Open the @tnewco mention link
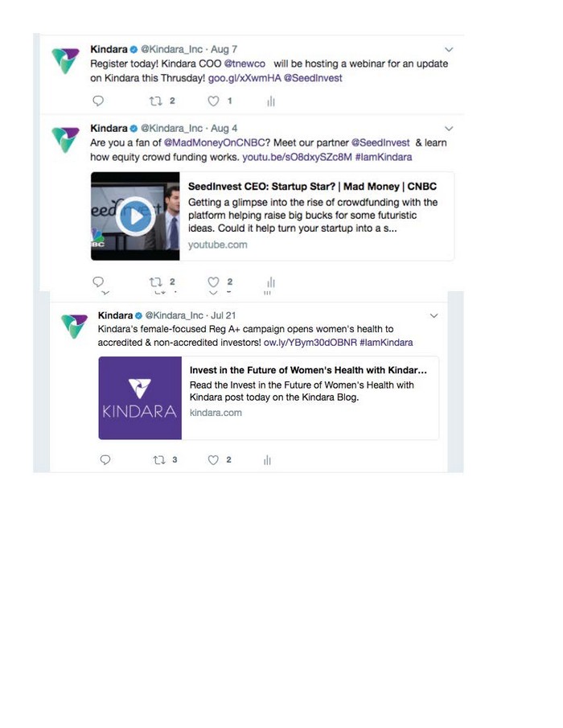The image size is (563, 728). 245,64
